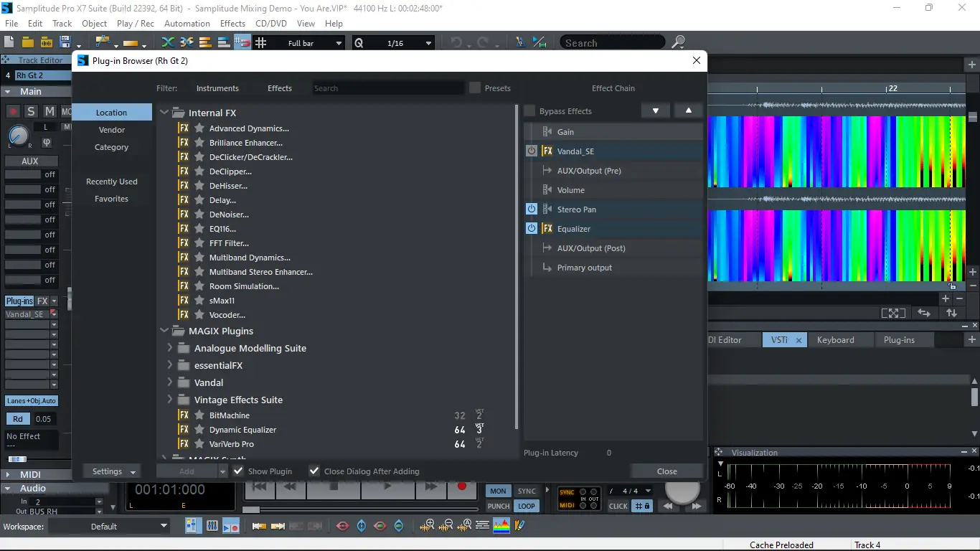The image size is (980, 551).
Task: Expand the Vintage Effects Suite folder
Action: tap(170, 400)
